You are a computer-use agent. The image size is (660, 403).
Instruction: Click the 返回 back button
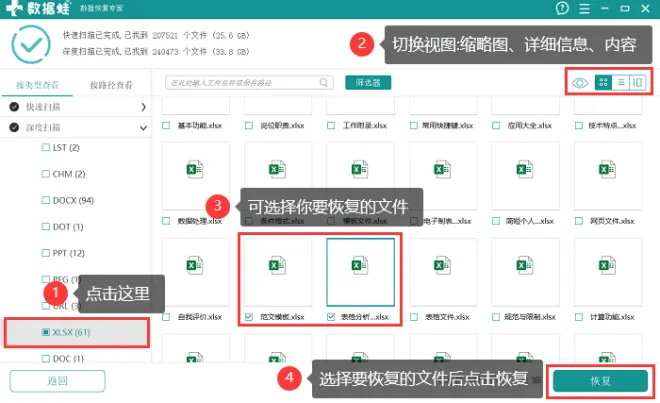57,381
